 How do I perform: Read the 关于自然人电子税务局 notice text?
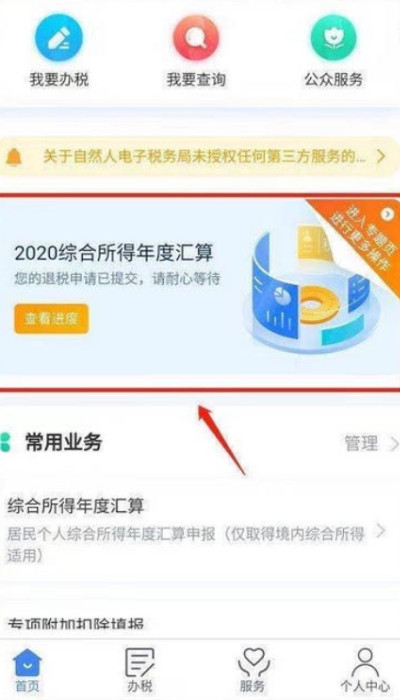coord(202,157)
